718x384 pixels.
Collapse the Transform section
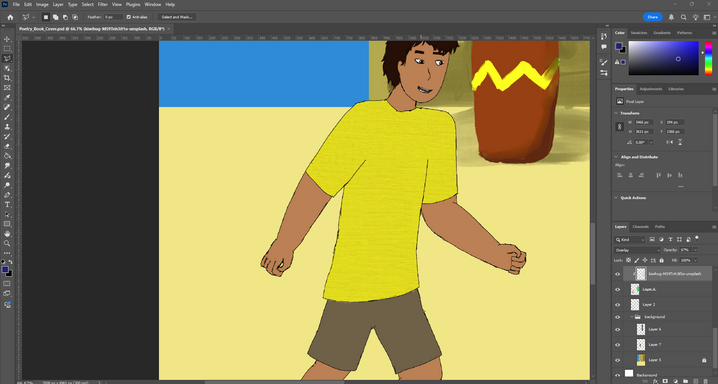pyautogui.click(x=616, y=113)
